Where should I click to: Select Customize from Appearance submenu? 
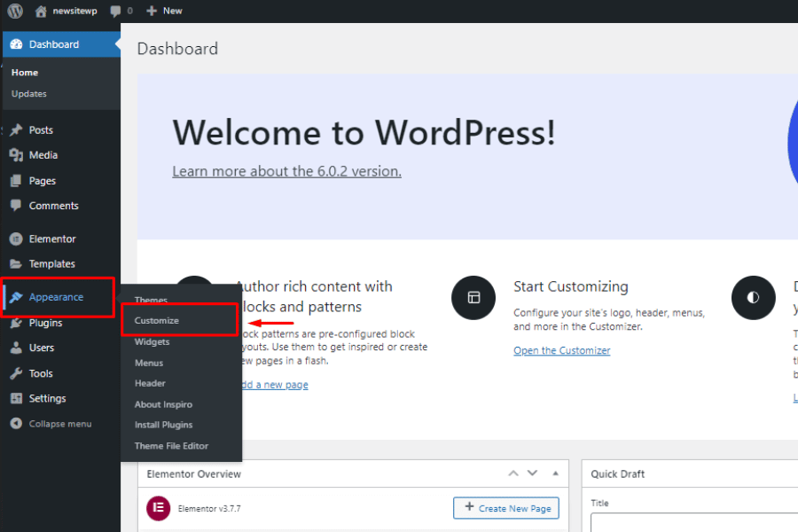point(157,321)
